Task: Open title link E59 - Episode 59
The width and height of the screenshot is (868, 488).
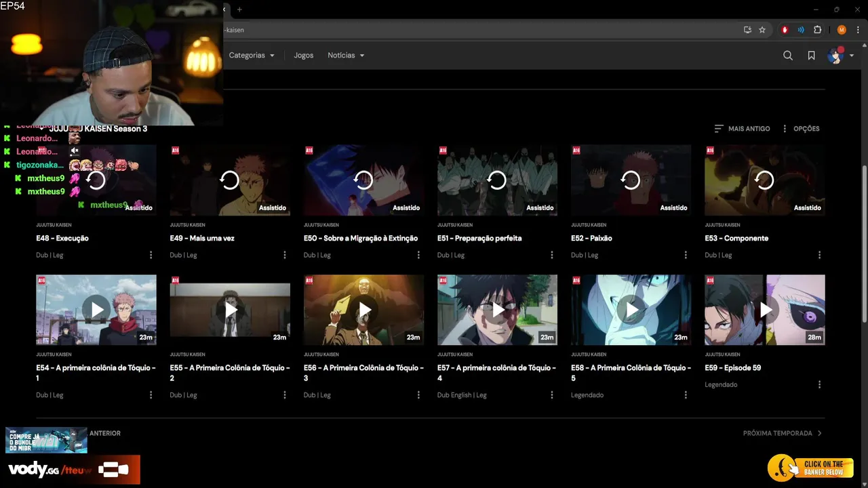Action: (732, 368)
